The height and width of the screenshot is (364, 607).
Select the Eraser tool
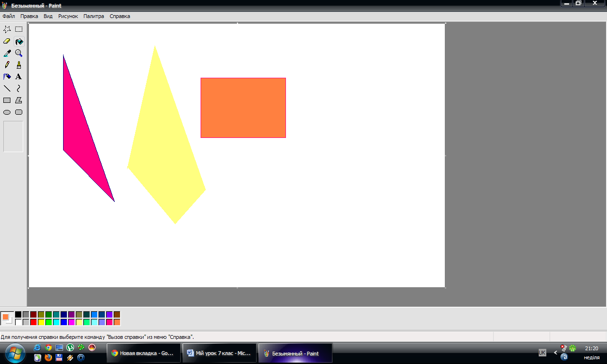tap(7, 41)
